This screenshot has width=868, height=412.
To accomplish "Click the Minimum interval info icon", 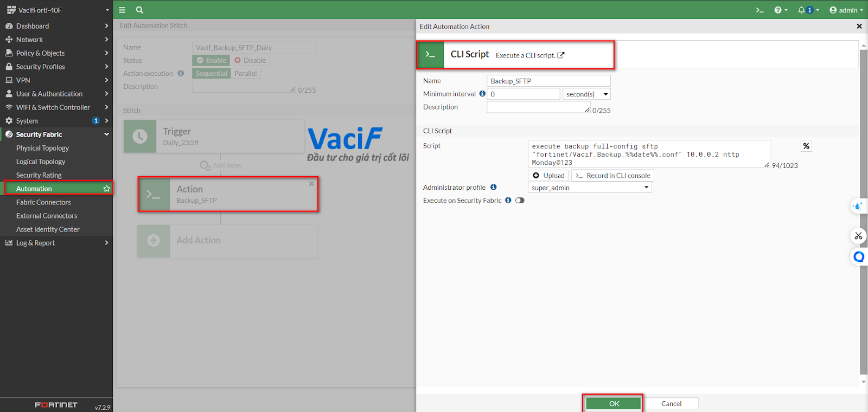I will [482, 94].
